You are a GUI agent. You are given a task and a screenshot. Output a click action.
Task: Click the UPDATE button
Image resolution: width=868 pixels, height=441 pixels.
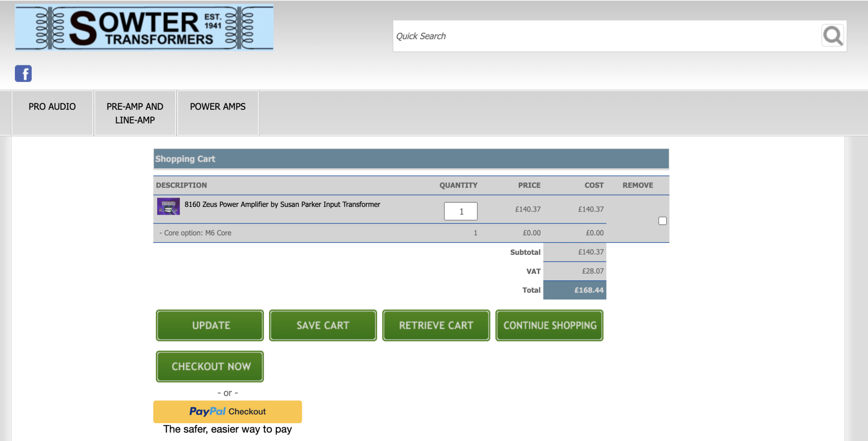[x=210, y=325]
